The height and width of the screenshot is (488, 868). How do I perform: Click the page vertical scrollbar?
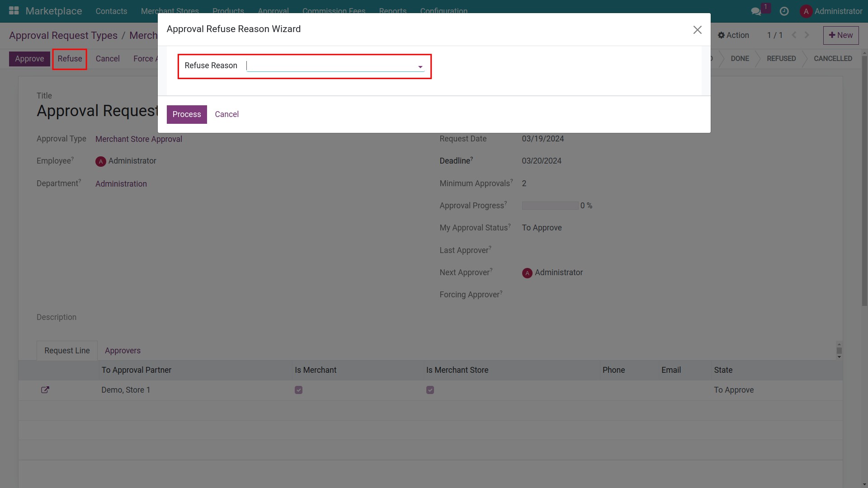tap(864, 181)
